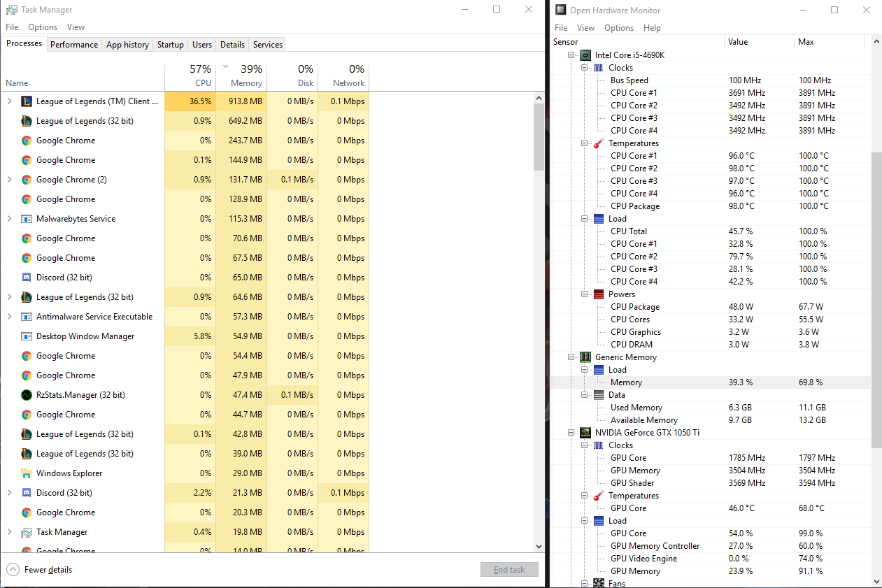
Task: Click the NVIDIA GeForce GTX 1050 Ti chip icon
Action: [x=585, y=432]
